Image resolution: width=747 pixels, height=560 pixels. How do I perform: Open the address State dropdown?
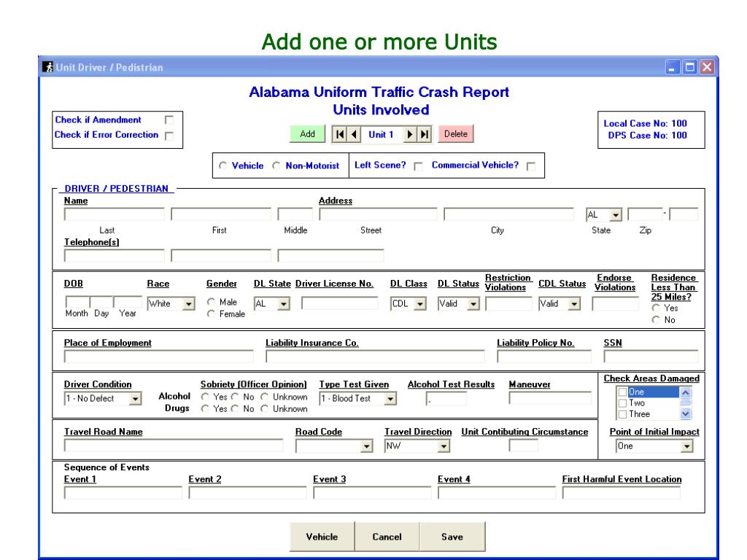coord(616,215)
